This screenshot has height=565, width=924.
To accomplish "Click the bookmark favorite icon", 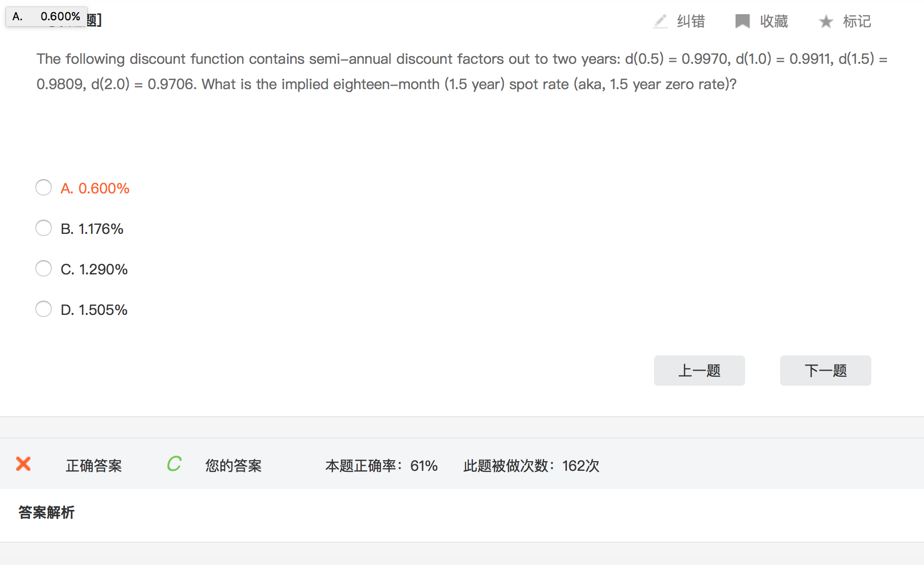I will (742, 21).
